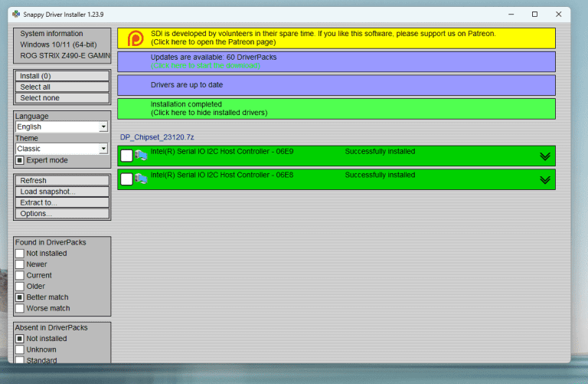This screenshot has height=384, width=588.
Task: Tick checkbox for I2C Host Controller 06E8
Action: 126,179
